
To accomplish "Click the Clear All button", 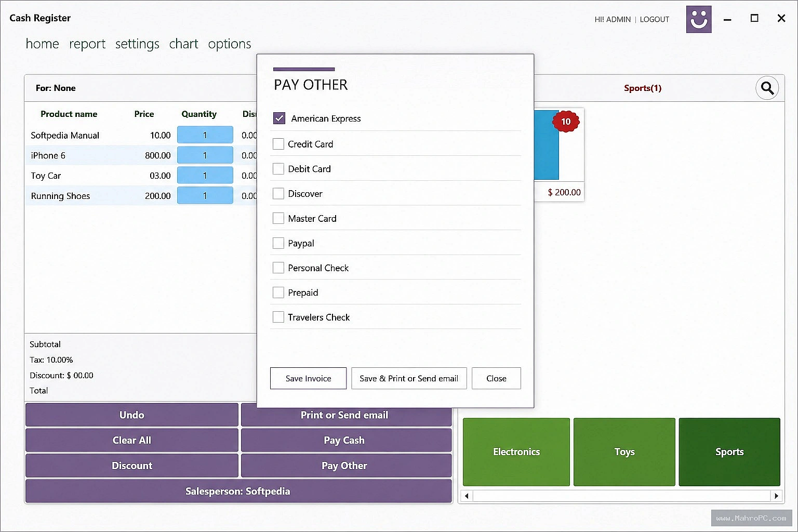I will [x=132, y=440].
